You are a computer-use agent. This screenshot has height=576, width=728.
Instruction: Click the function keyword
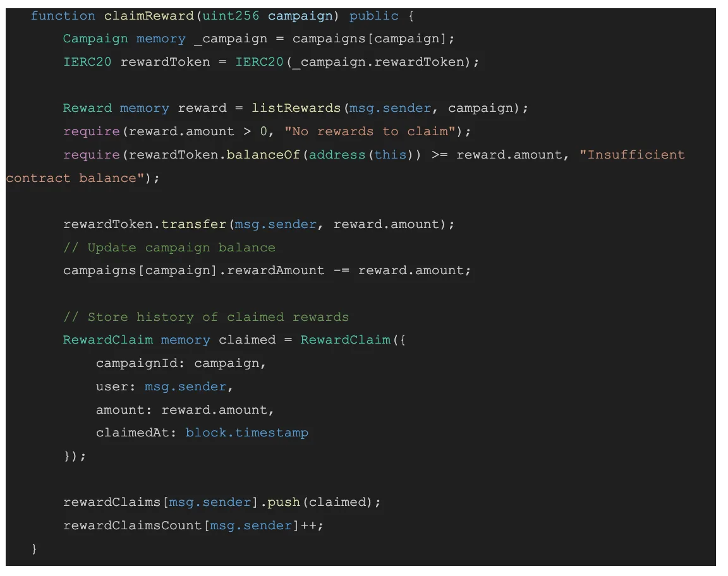tap(63, 16)
